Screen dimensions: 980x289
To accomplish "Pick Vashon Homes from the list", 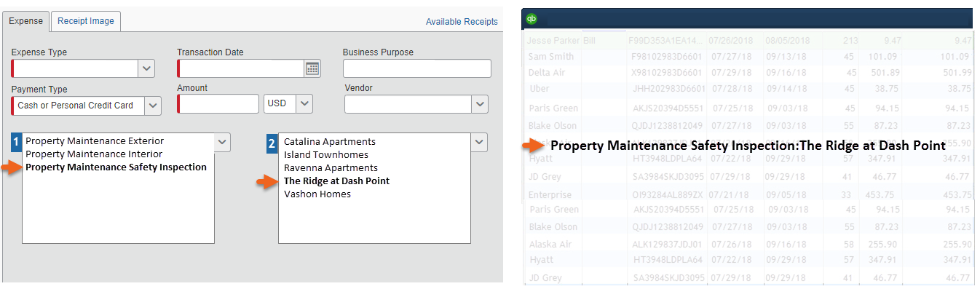I will click(317, 194).
